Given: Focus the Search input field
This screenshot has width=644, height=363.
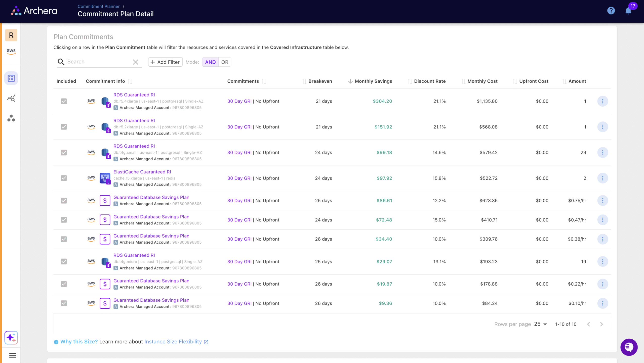Looking at the screenshot, I should pos(98,62).
